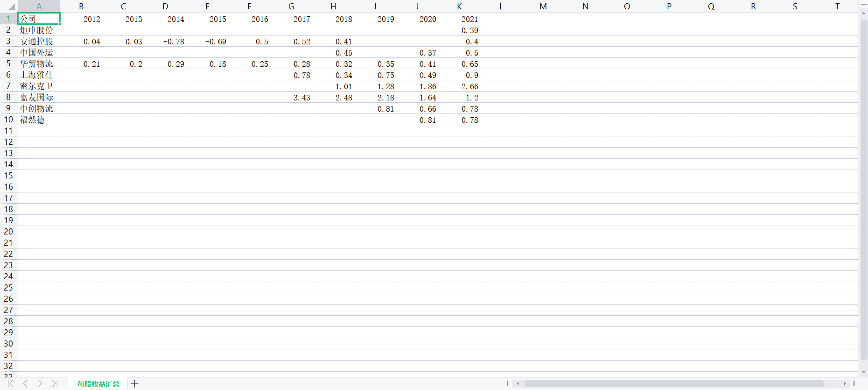The height and width of the screenshot is (390, 868).
Task: Click cell value -0.69 for 安通控股
Action: coord(207,41)
